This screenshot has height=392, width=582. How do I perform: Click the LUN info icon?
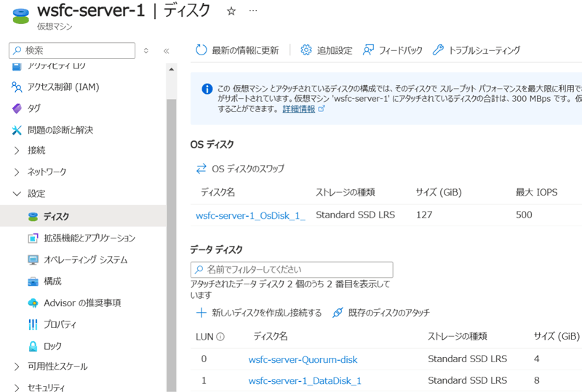click(220, 337)
